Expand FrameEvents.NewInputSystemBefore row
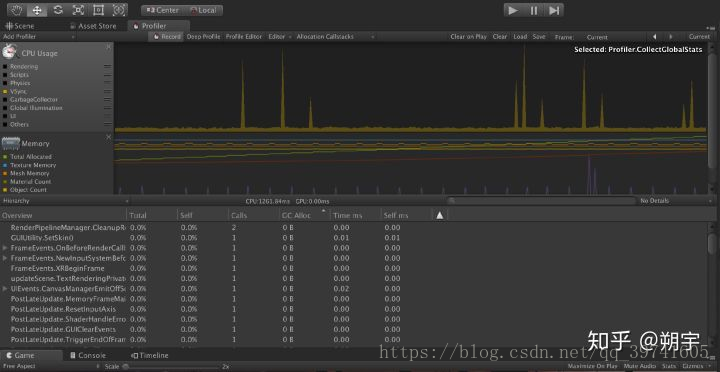Image resolution: width=720 pixels, height=372 pixels. coord(6,258)
